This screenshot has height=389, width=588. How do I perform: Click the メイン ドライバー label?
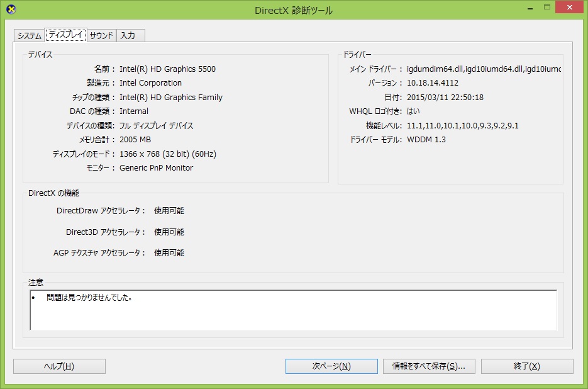pos(375,69)
